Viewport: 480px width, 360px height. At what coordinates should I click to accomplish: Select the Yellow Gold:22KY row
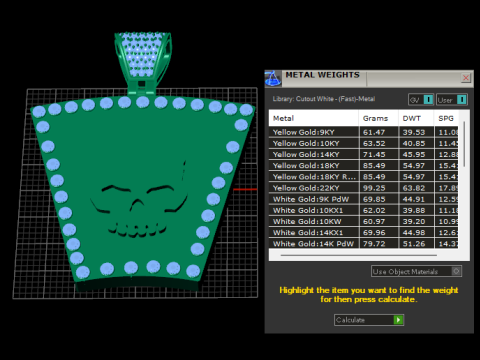363,188
